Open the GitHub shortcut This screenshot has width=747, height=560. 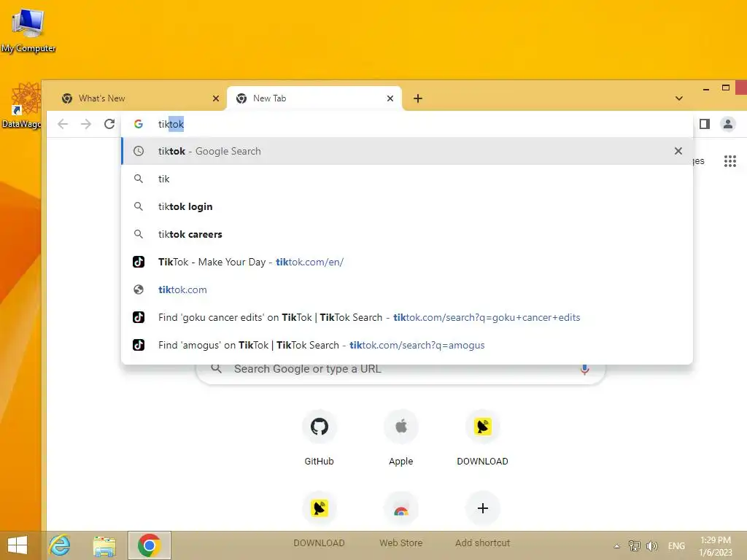(x=320, y=438)
